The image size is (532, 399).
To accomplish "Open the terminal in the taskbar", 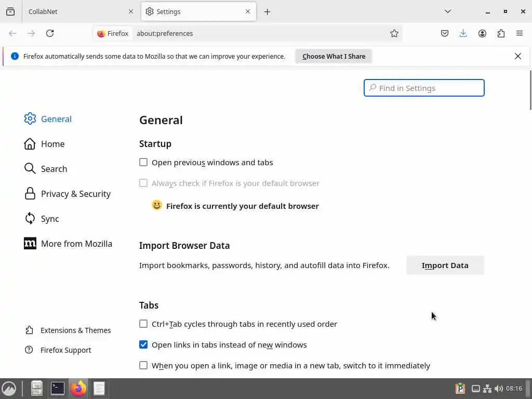I will click(x=58, y=389).
